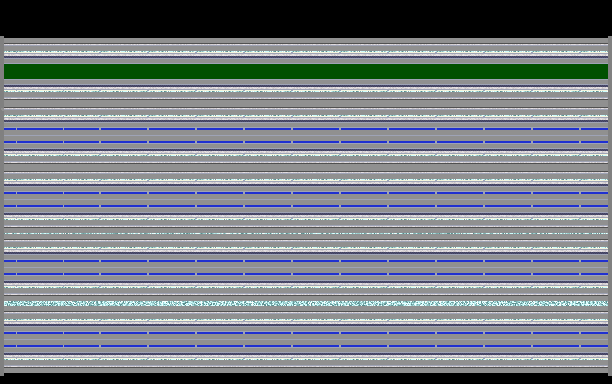Click the left gray vertical border strip
This screenshot has height=384, width=612.
tap(2, 206)
